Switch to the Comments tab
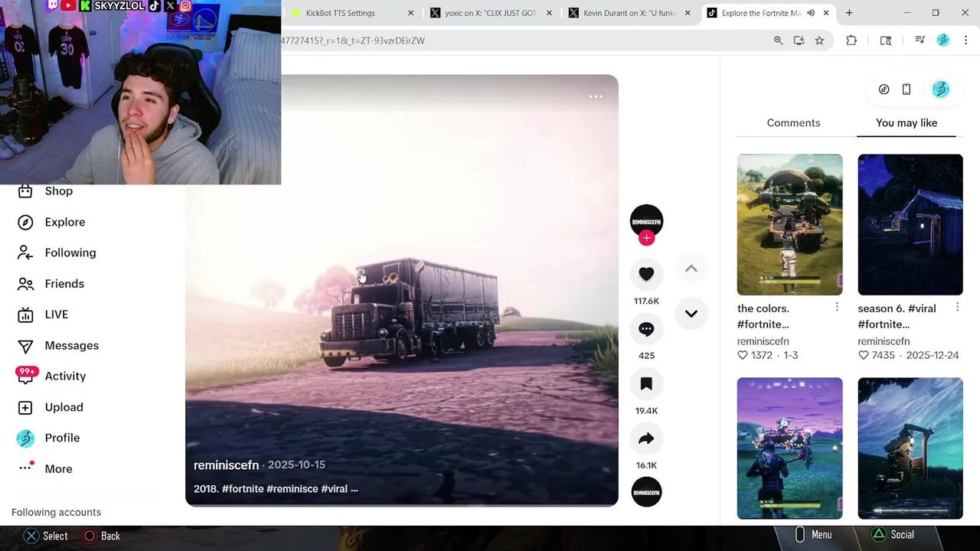Viewport: 980px width, 551px height. pyautogui.click(x=793, y=122)
